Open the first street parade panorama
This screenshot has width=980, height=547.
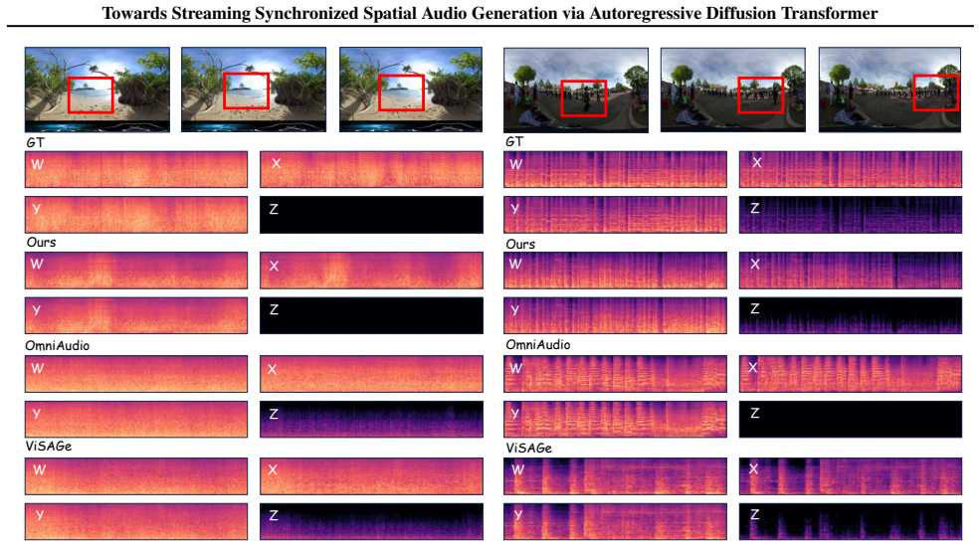point(576,91)
